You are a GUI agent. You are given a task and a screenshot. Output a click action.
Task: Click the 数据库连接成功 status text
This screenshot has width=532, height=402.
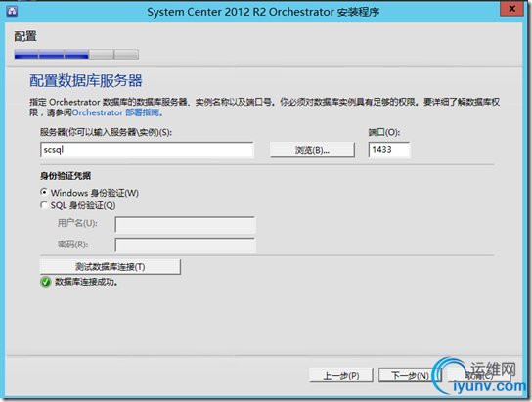[x=86, y=282]
